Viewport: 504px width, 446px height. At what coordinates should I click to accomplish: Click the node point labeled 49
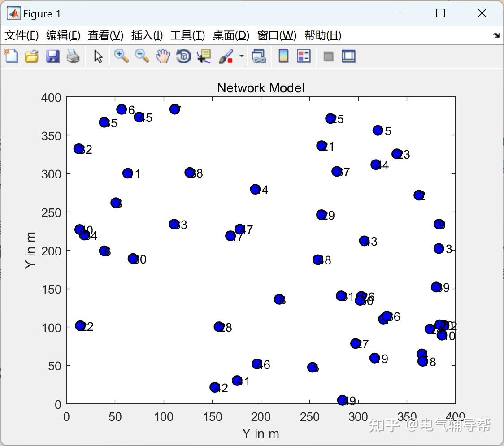click(x=342, y=400)
